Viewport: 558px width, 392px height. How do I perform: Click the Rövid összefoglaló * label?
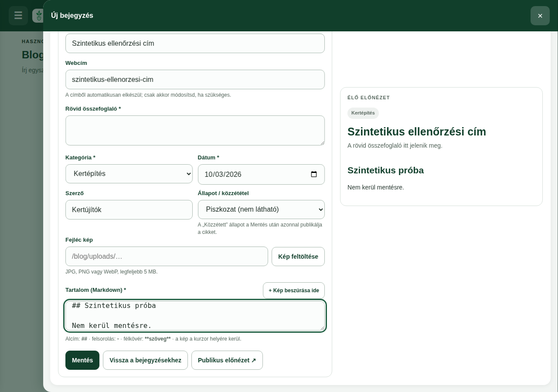[x=93, y=109]
